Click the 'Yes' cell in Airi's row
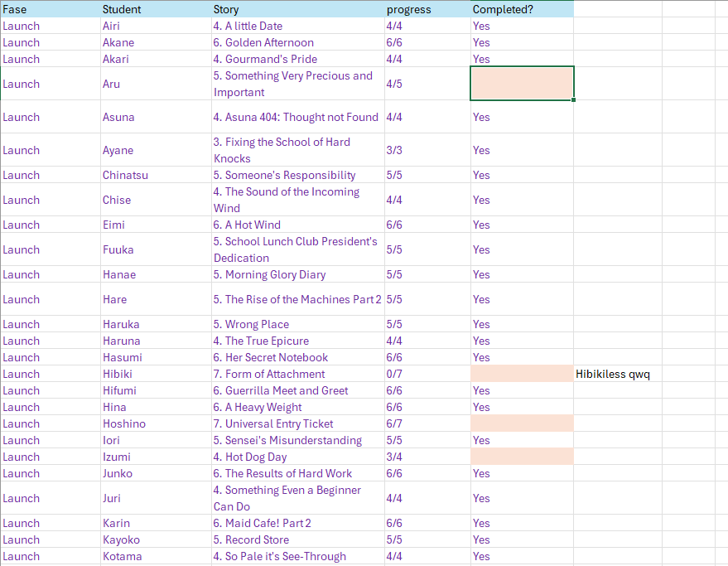This screenshot has height=566, width=728. (522, 26)
